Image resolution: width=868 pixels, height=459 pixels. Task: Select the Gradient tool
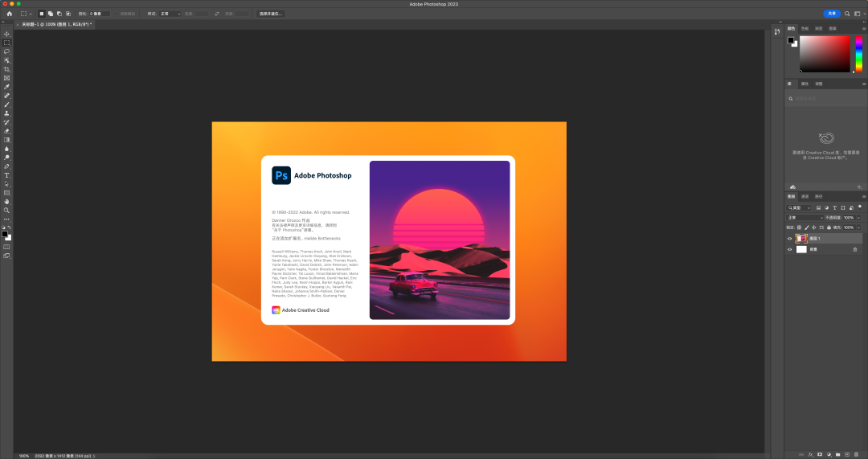pos(6,140)
